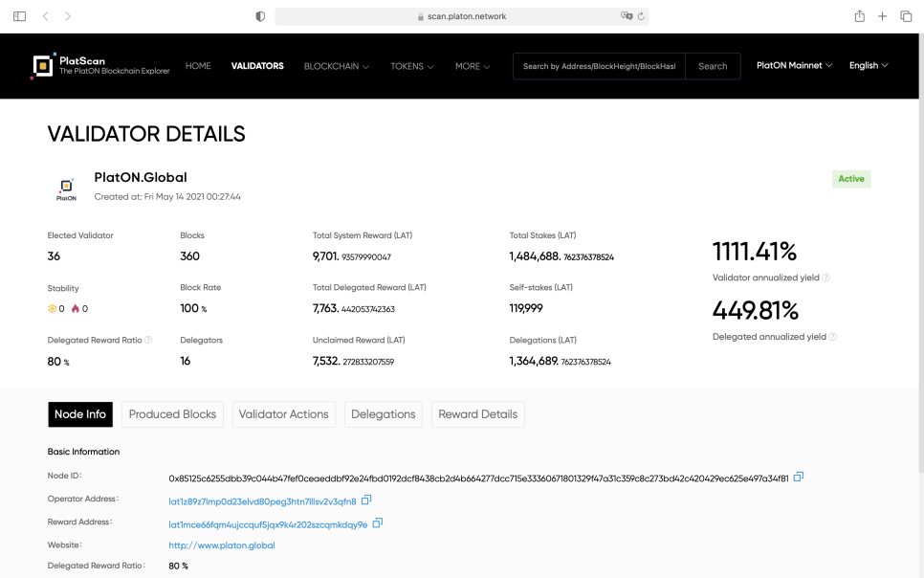The width and height of the screenshot is (924, 578).
Task: Click the Self-stakes value 119,999
Action: click(x=526, y=308)
